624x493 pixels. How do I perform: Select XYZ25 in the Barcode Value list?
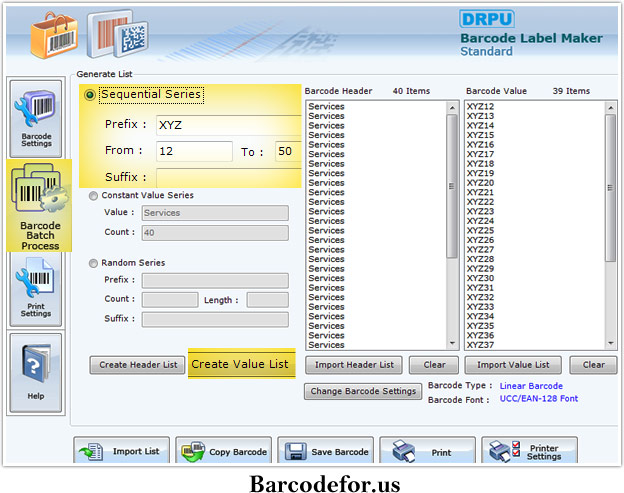click(480, 231)
